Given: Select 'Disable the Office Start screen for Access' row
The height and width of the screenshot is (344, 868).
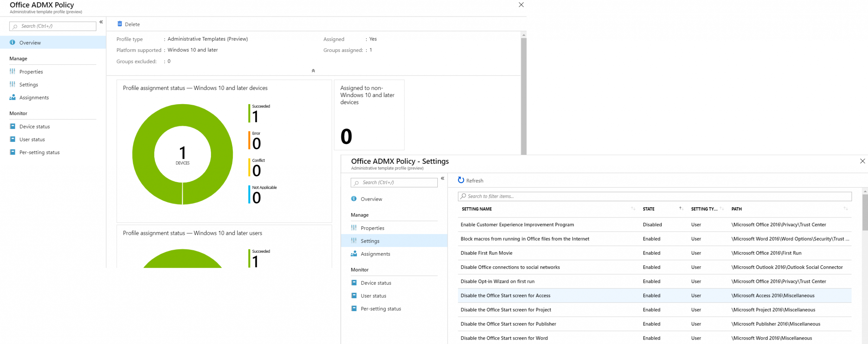Looking at the screenshot, I should (655, 295).
